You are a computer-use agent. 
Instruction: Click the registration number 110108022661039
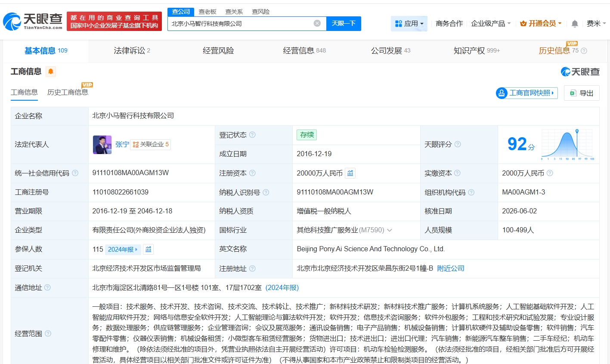coord(121,192)
